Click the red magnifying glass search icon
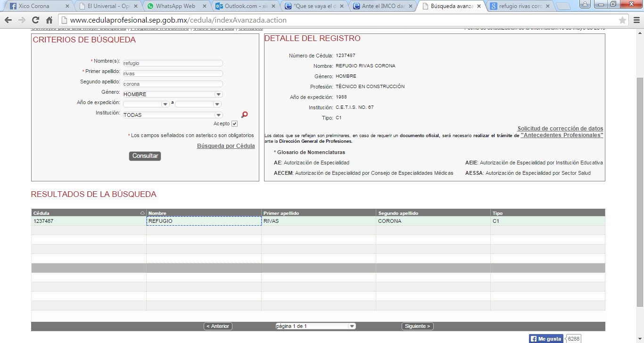This screenshot has height=343, width=644. click(x=244, y=114)
